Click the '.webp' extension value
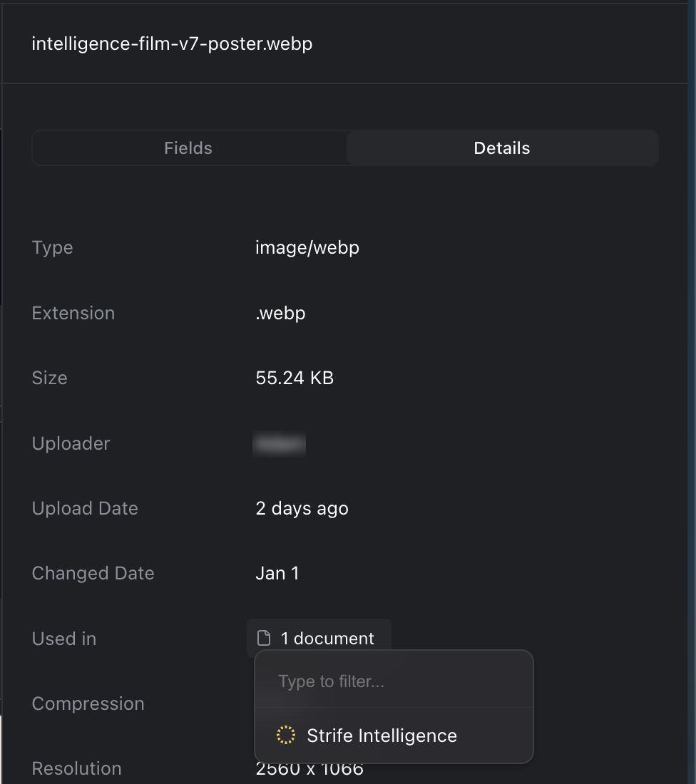The image size is (696, 784). 280,313
